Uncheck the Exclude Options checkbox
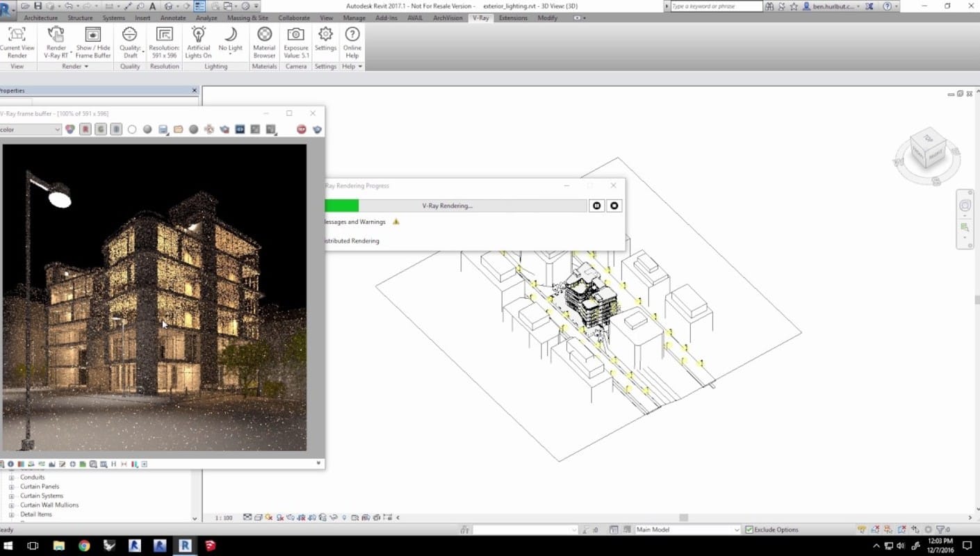Screen dimensions: 980x556 click(749, 530)
